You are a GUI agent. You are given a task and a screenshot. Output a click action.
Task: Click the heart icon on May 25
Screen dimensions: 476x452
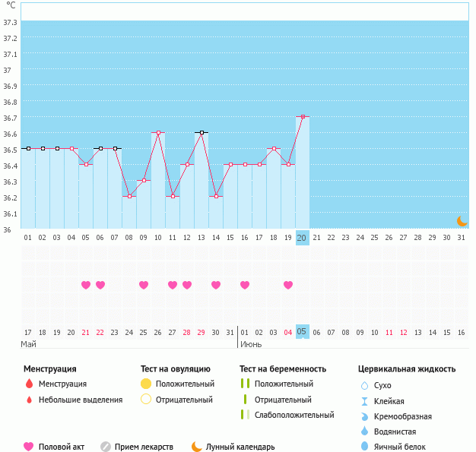[144, 285]
